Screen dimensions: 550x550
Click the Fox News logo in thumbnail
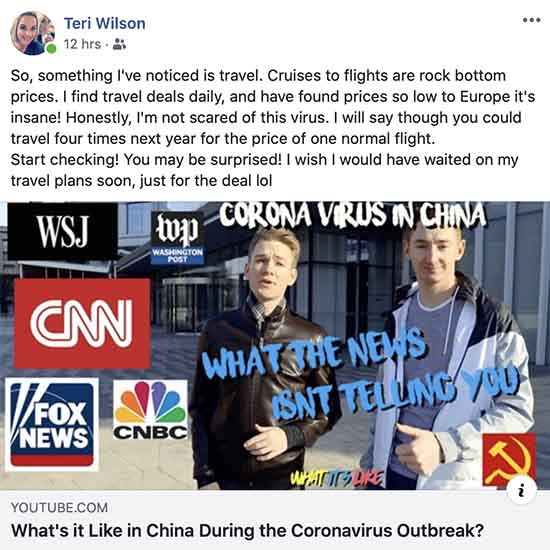pyautogui.click(x=52, y=424)
